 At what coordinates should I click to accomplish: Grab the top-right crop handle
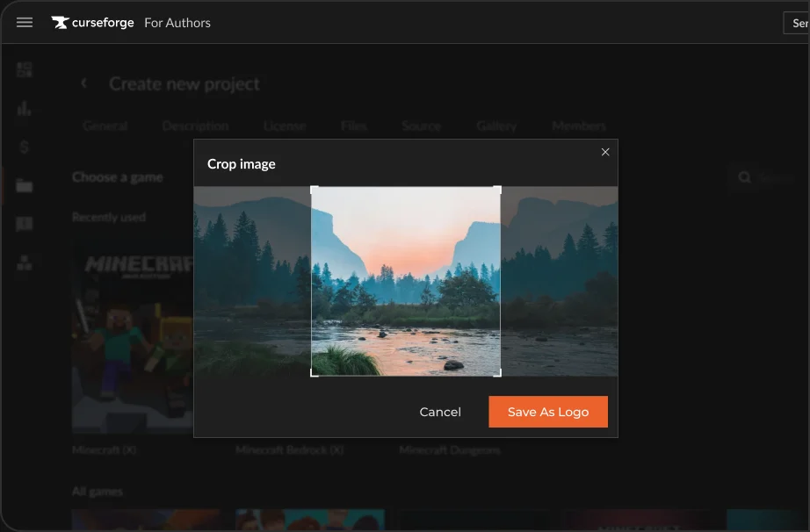[x=497, y=190]
